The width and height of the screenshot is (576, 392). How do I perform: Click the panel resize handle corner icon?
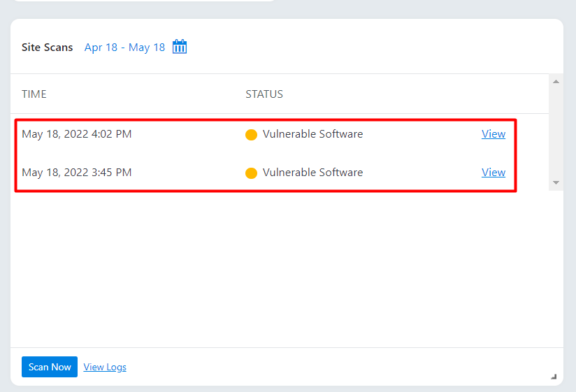(554, 377)
